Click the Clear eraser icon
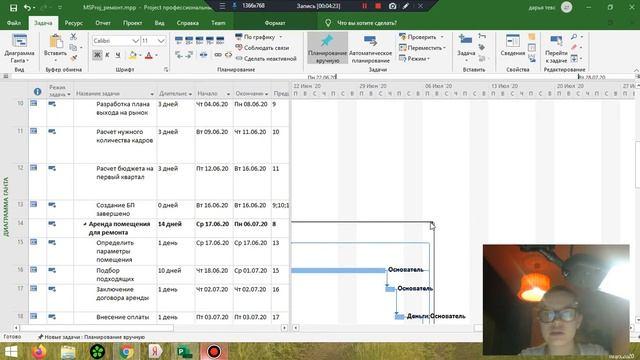The height and width of the screenshot is (360, 640). click(574, 47)
